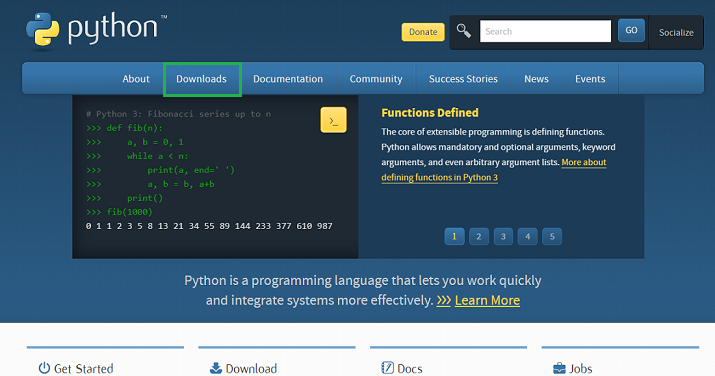Switch to slide 5 in the carousel
The height and width of the screenshot is (376, 715).
click(x=552, y=237)
